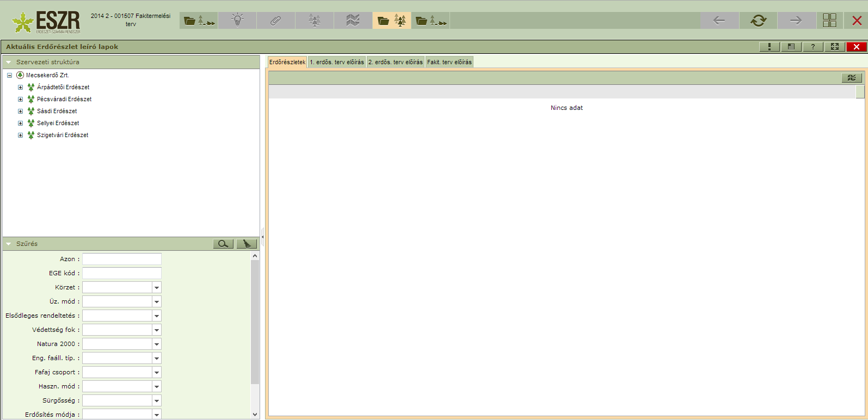Click the map icon above the data grid
This screenshot has width=868, height=420.
tap(852, 78)
